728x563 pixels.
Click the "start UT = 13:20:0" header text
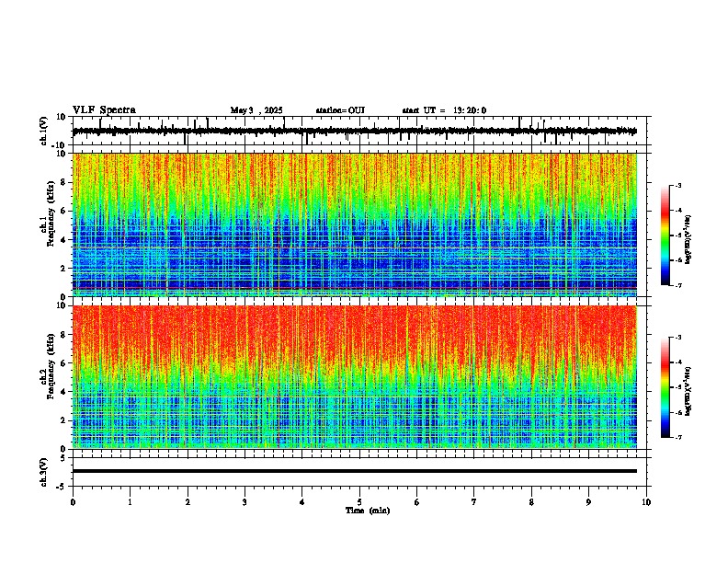coord(444,110)
